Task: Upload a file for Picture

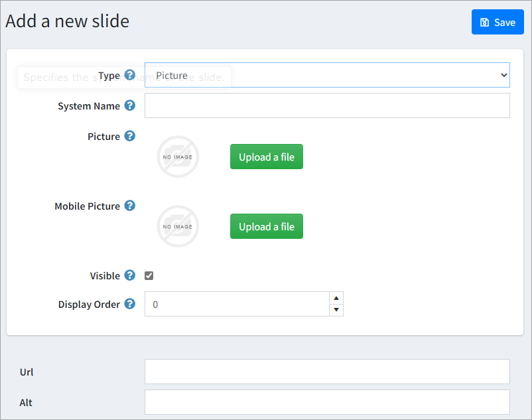Action: [x=267, y=157]
